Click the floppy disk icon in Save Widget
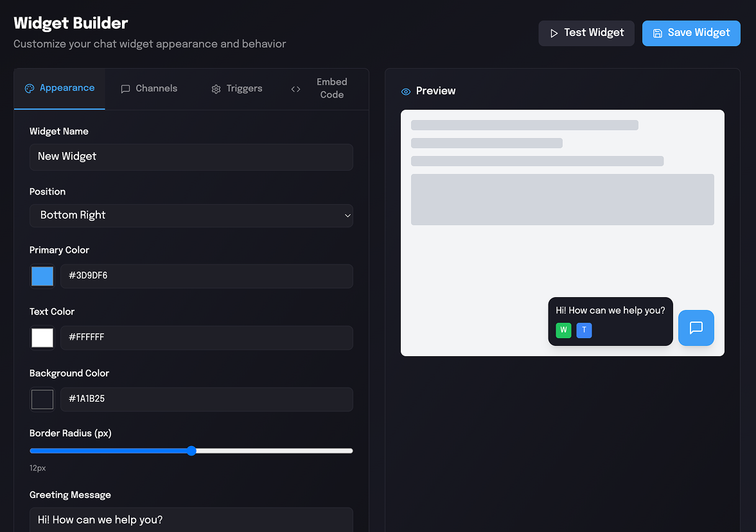 tap(658, 33)
